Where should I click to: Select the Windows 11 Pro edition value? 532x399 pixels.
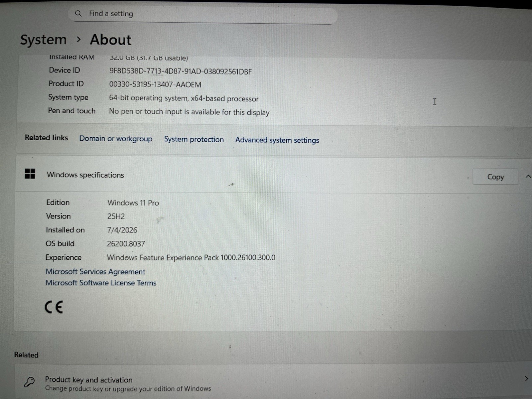133,203
